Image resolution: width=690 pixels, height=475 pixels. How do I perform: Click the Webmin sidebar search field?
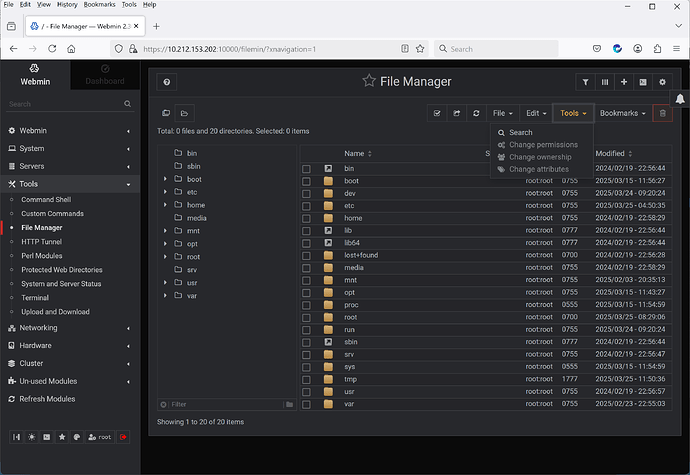65,104
